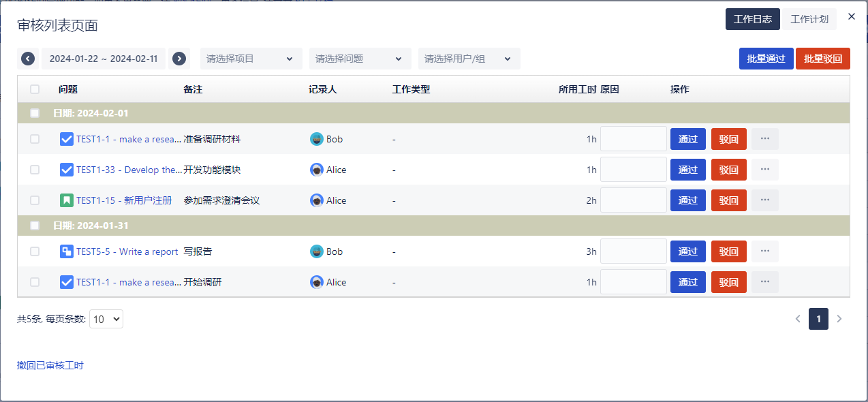Click Alice's avatar in TEST1-15 row

(x=316, y=200)
